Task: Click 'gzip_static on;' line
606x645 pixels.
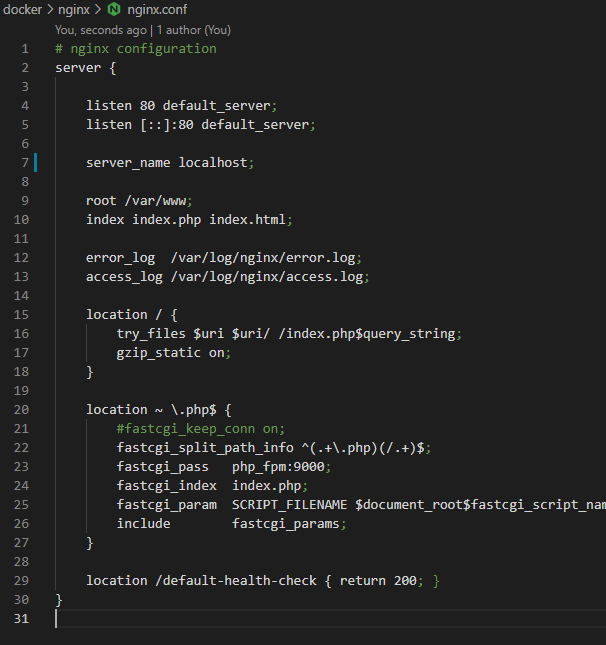Action: pos(174,353)
